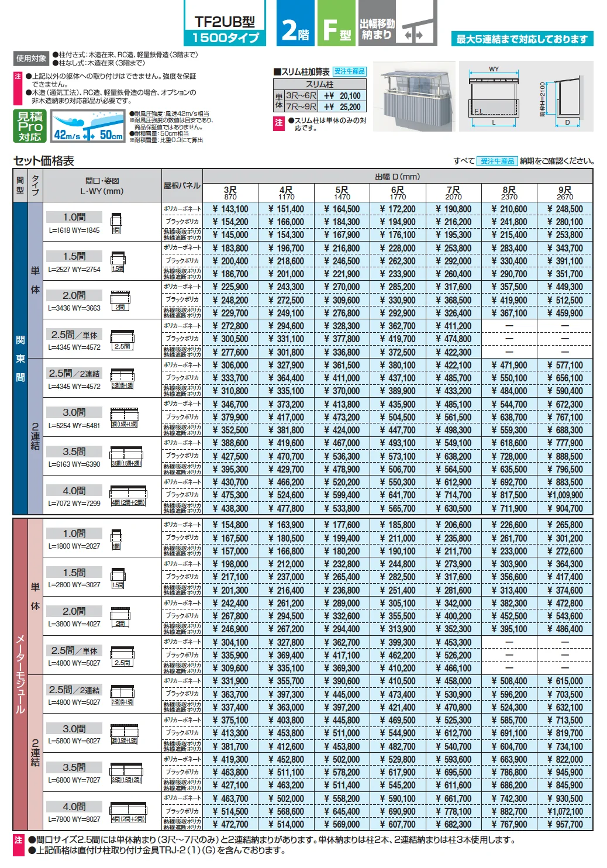
Task: Click the 2.0間 diagram beside L=3800 WY=4027
Action: 120,617
